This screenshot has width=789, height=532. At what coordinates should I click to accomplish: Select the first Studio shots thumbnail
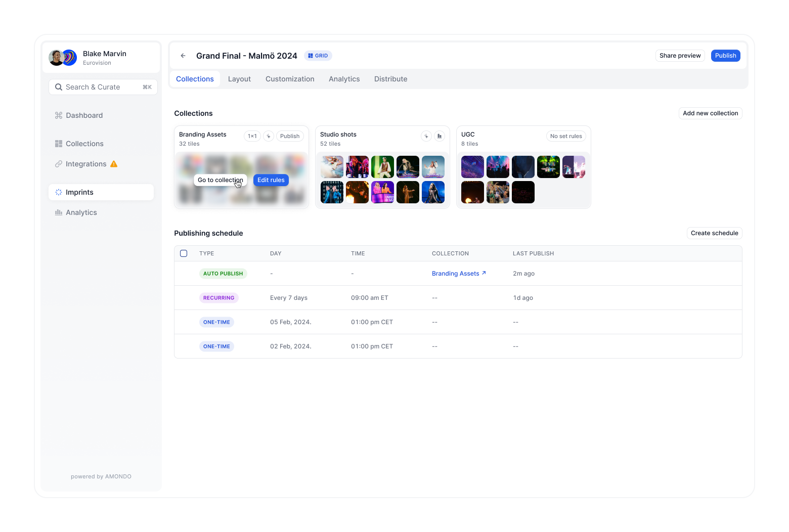pos(332,167)
